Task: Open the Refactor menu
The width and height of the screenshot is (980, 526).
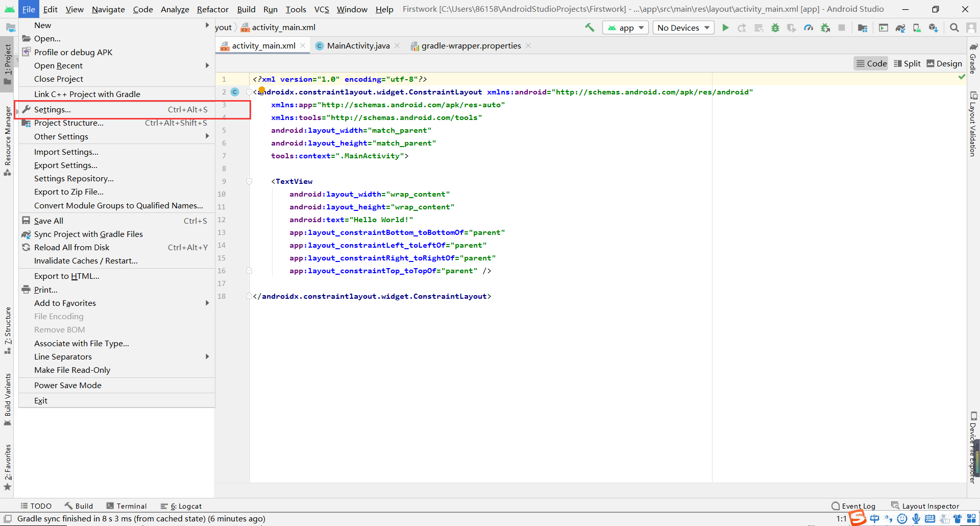Action: pos(213,9)
